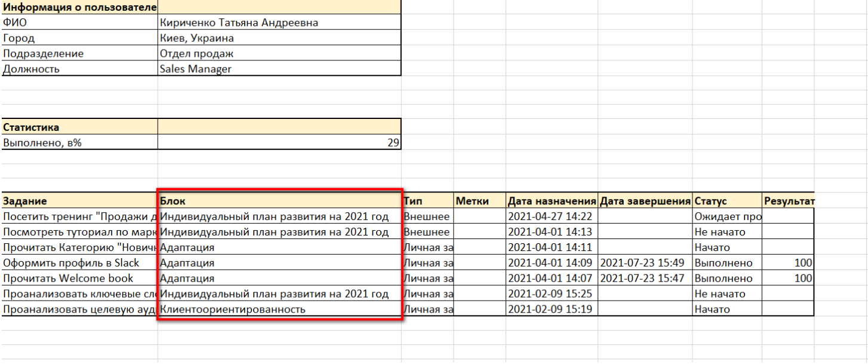Click 'Не начато' in the 'Посмотреть туториал' row

(728, 231)
